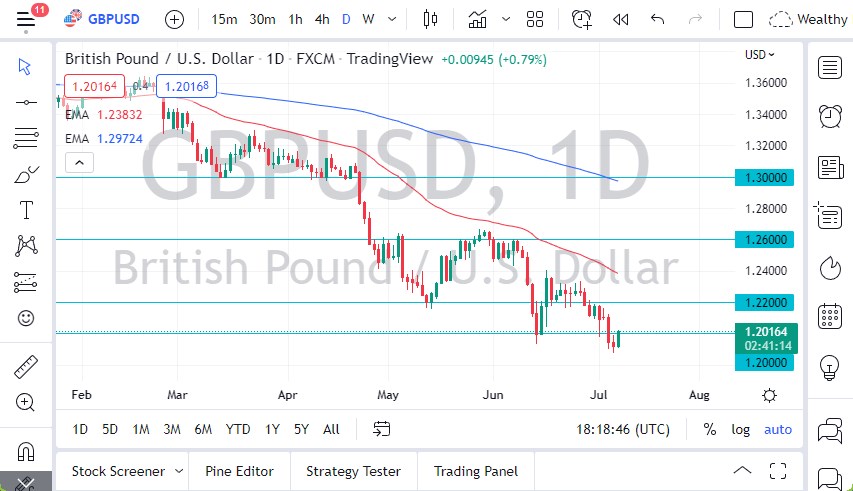Screen dimensions: 853x491
Task: Collapse the indicator legend chevron
Action: 80,162
